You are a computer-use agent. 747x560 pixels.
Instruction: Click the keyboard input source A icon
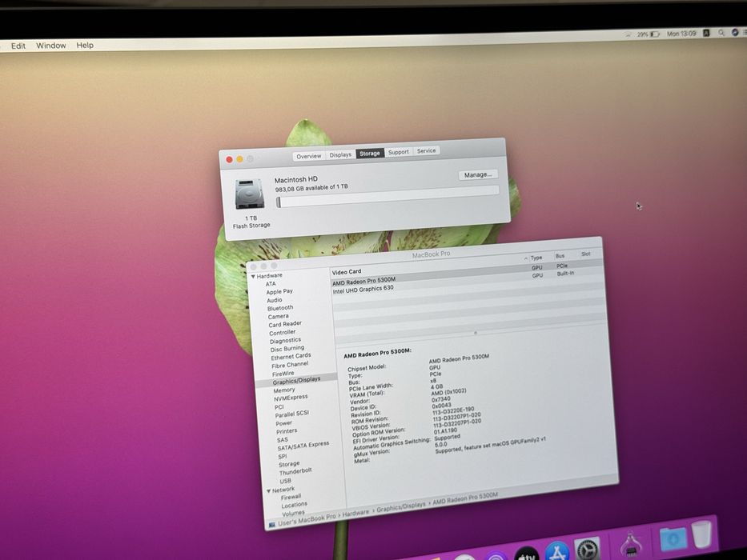click(x=706, y=33)
